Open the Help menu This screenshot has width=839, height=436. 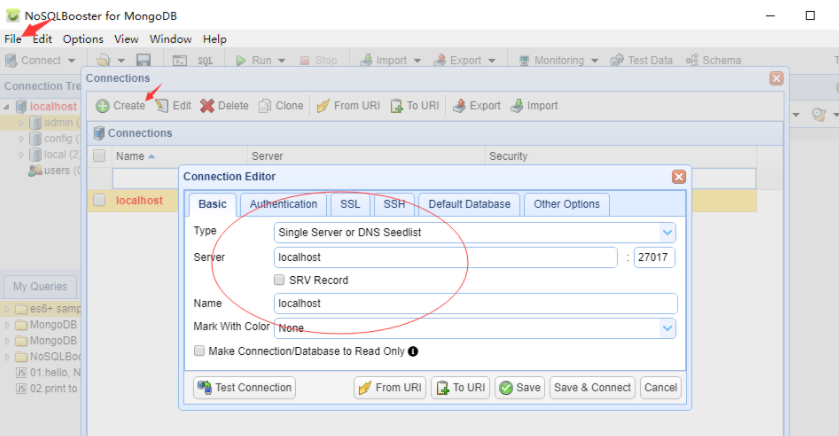215,39
